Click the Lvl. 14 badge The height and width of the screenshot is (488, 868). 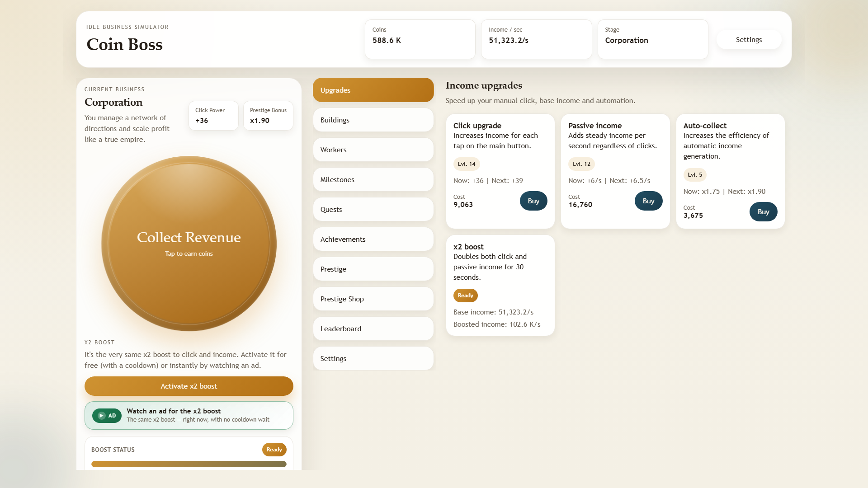(467, 164)
